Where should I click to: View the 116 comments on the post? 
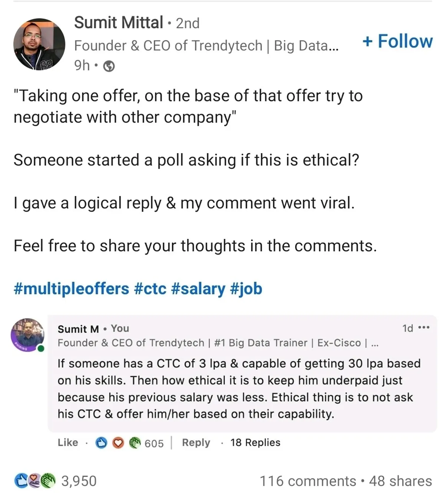pos(308,481)
